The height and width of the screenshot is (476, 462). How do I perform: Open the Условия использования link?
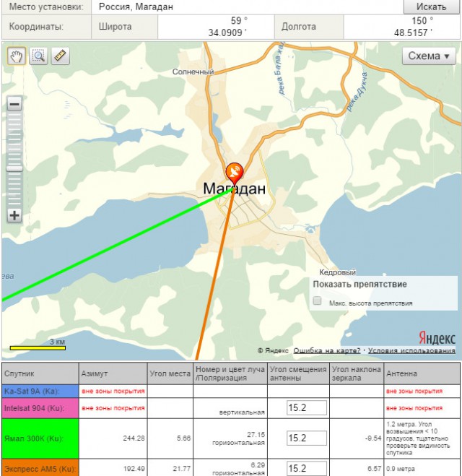pyautogui.click(x=411, y=350)
